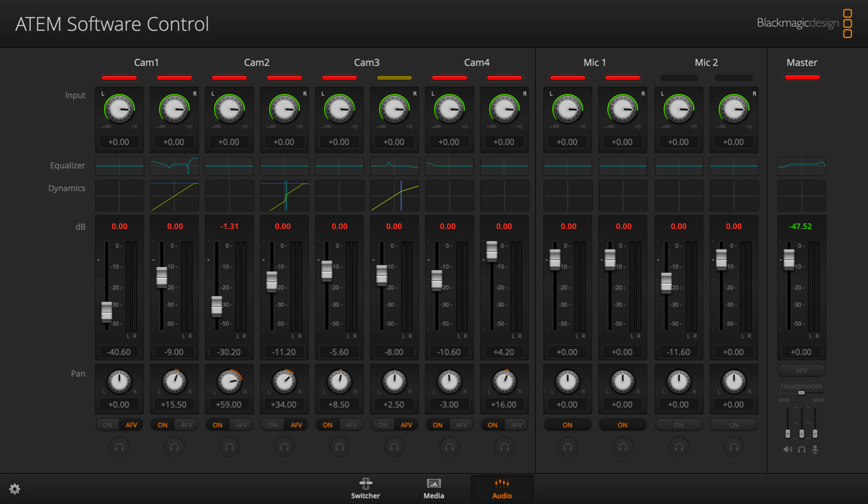Solo Cam1 left channel with headphone icon

click(x=119, y=447)
